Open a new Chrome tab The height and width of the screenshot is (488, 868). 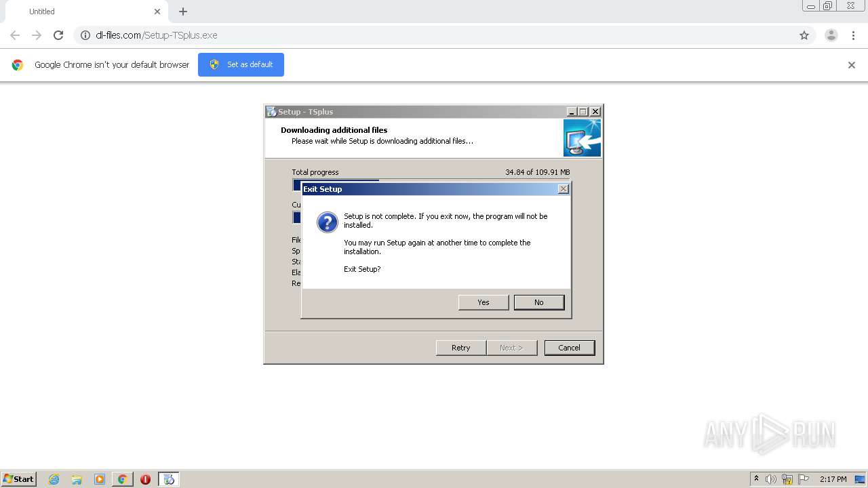pos(183,12)
